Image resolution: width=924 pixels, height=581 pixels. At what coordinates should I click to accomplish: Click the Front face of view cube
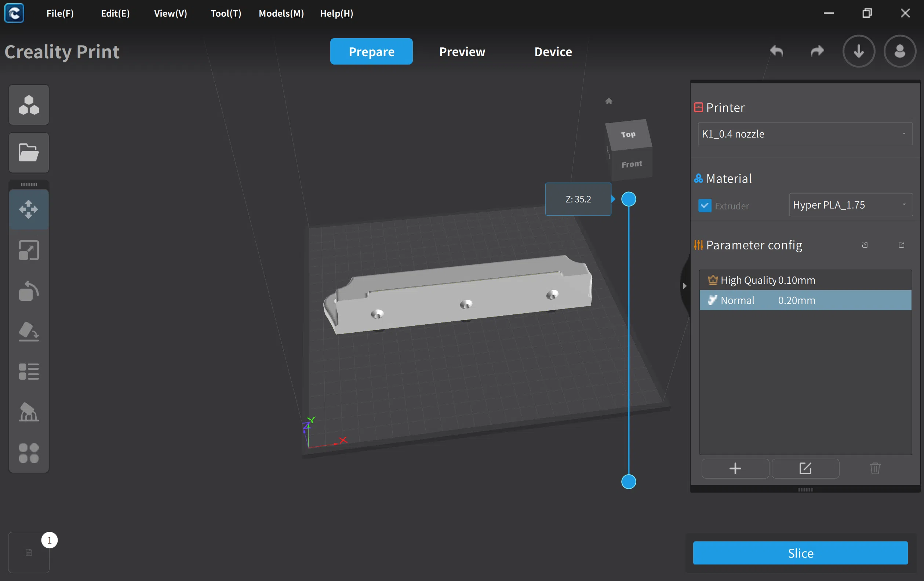[x=632, y=164]
